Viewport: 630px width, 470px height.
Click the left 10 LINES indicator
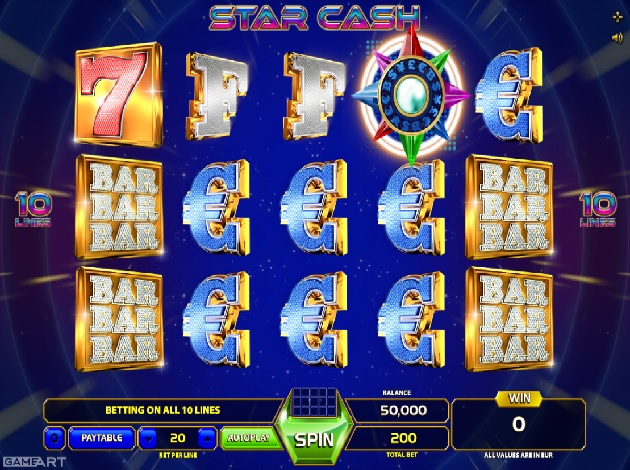tap(34, 209)
